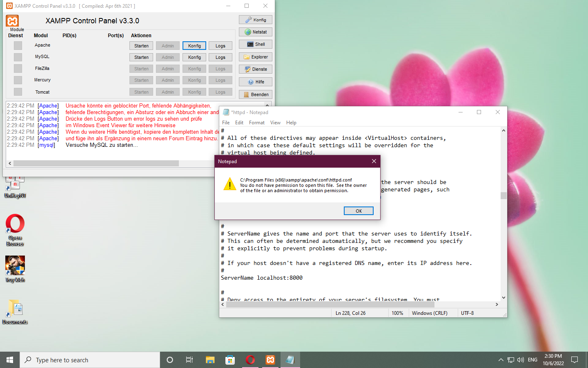Open the File menu in Notepad
The height and width of the screenshot is (368, 588).
click(226, 123)
